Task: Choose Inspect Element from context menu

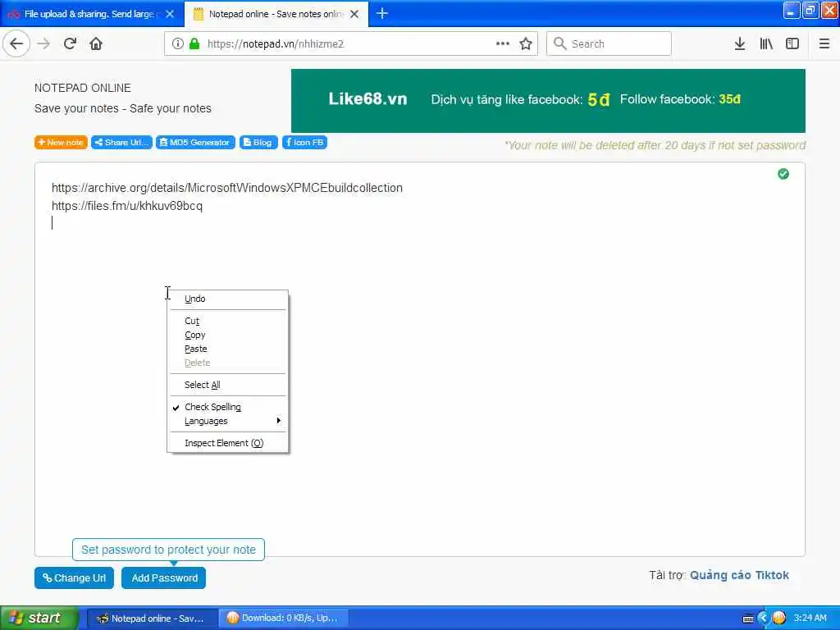Action: [x=228, y=443]
